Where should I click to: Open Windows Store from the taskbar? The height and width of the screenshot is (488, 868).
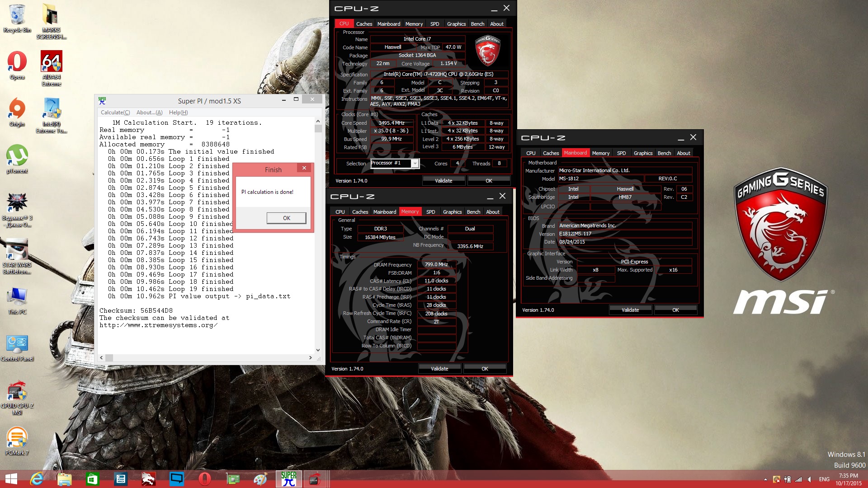[x=93, y=479]
